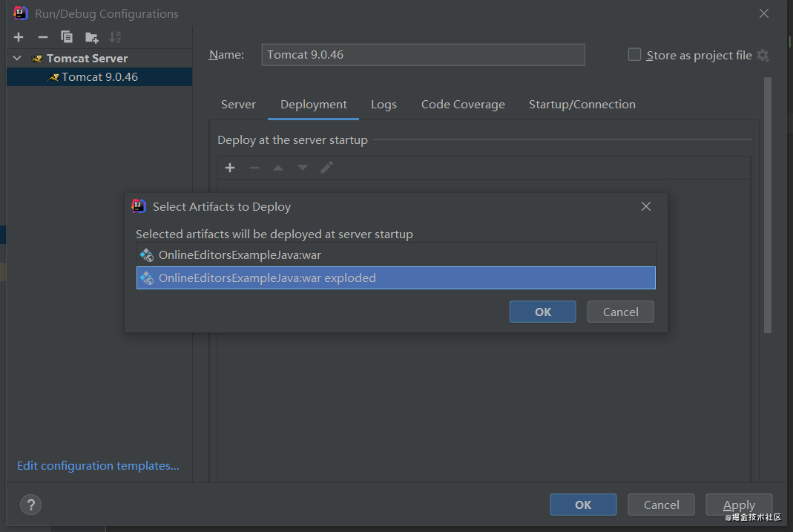793x532 pixels.
Task: Click the Name input field
Action: point(424,55)
